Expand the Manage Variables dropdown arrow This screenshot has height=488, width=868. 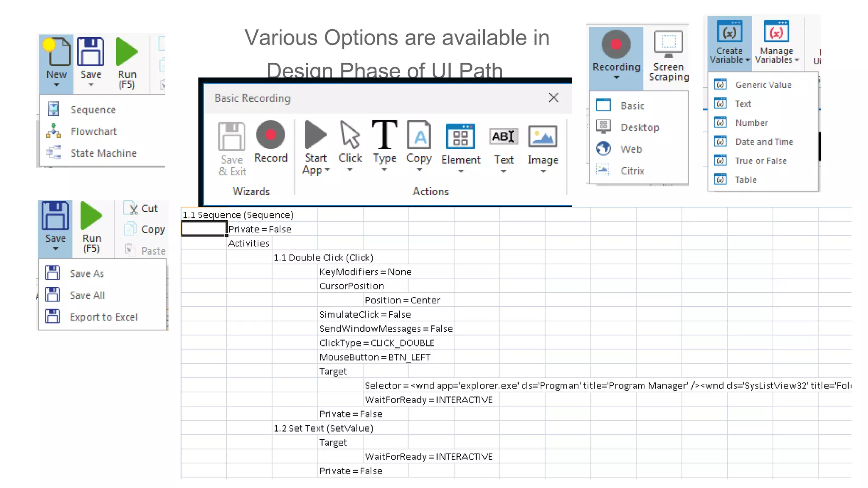(797, 60)
